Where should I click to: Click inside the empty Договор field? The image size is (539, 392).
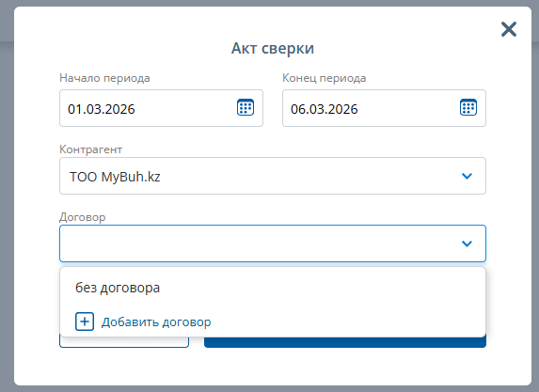(273, 243)
